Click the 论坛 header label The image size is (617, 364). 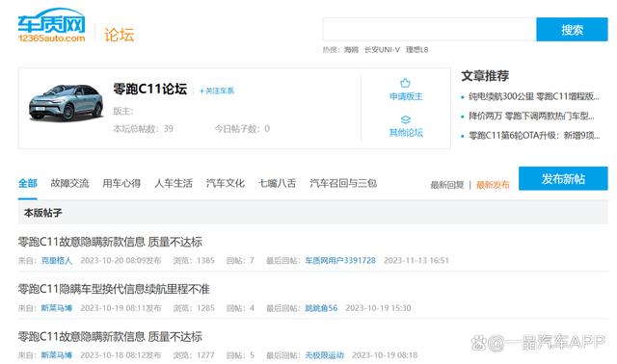tap(119, 35)
